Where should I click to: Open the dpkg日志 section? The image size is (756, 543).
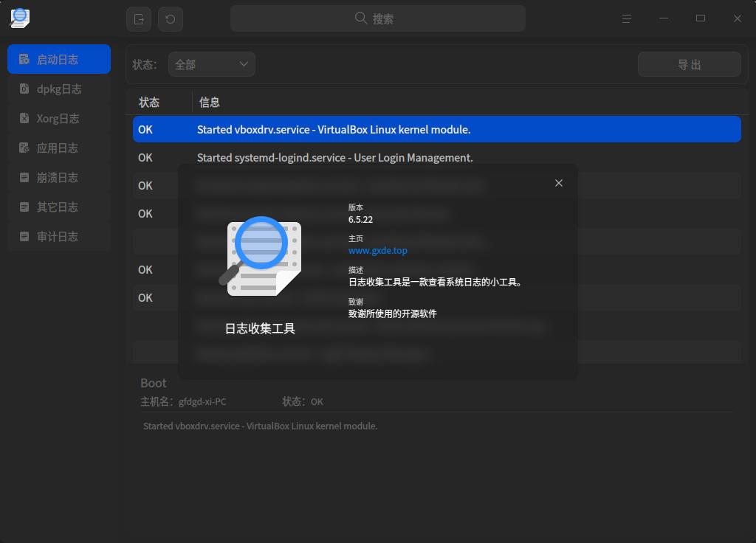59,89
